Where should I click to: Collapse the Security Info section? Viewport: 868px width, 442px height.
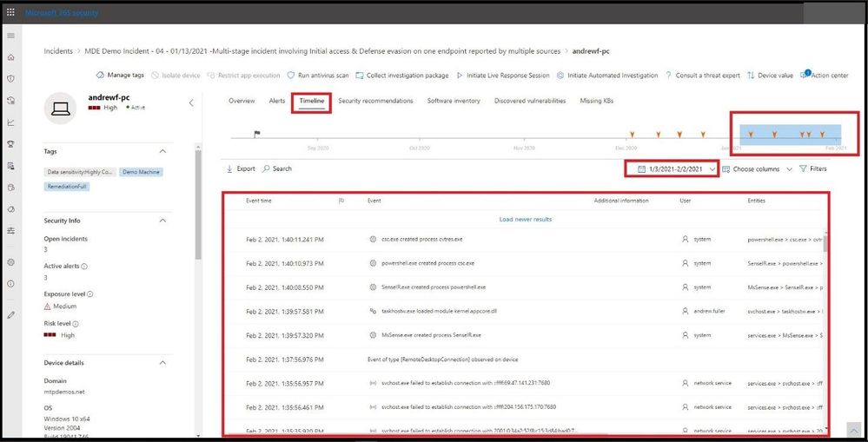pos(162,221)
